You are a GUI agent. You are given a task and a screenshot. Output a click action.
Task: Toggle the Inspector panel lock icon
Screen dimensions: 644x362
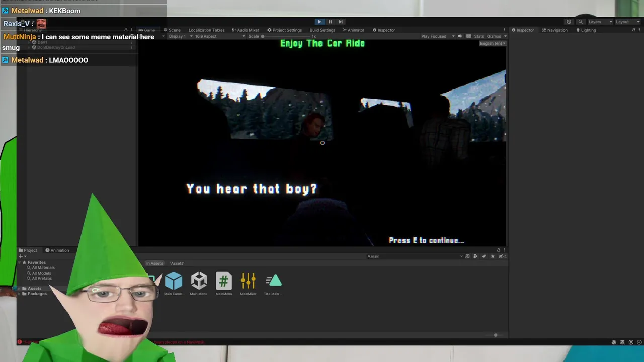tap(633, 30)
